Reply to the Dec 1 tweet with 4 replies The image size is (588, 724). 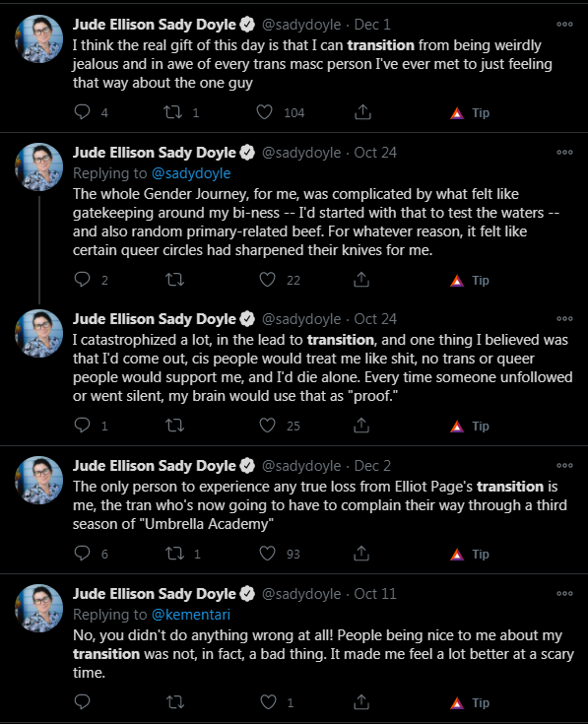click(x=82, y=112)
